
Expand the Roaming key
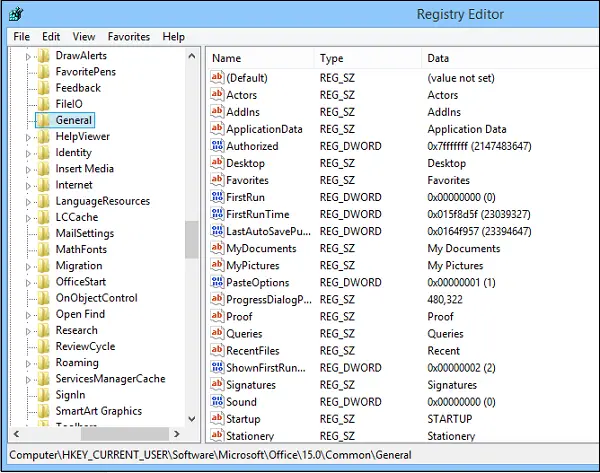[28, 364]
